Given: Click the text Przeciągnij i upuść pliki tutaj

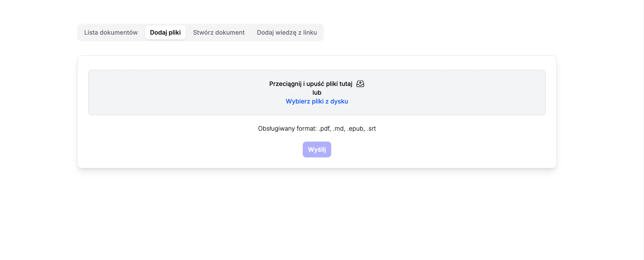Looking at the screenshot, I should pyautogui.click(x=310, y=84).
